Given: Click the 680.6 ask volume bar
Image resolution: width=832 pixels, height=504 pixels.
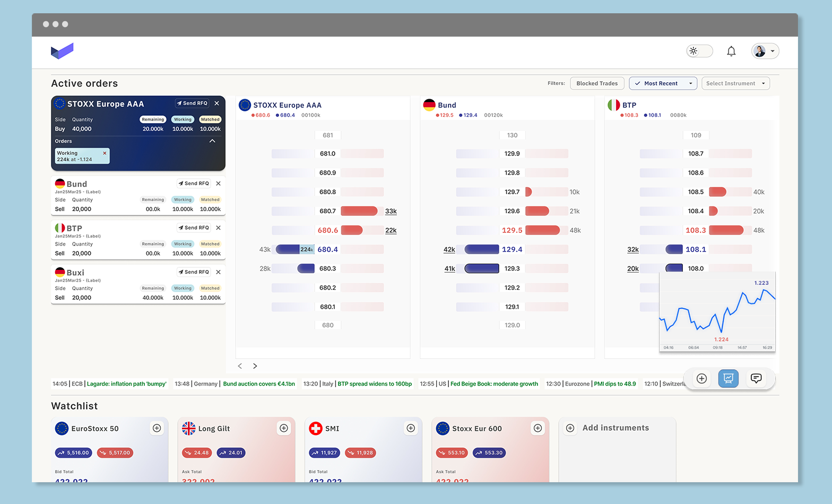Looking at the screenshot, I should pyautogui.click(x=352, y=230).
